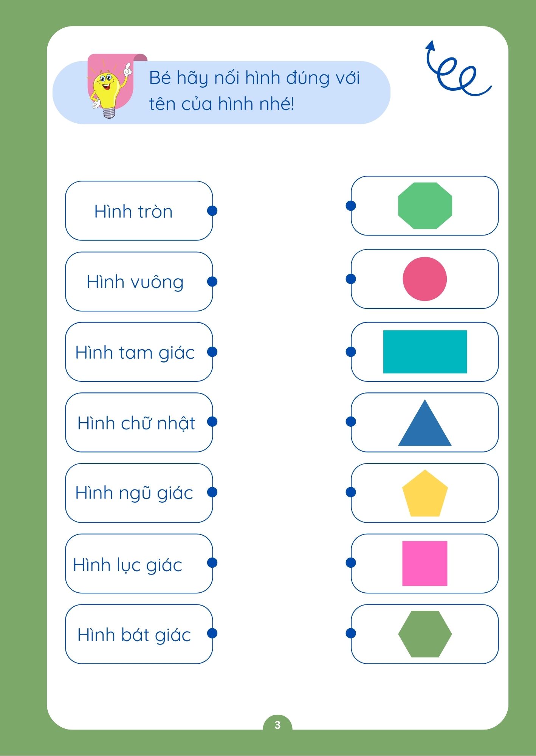The height and width of the screenshot is (756, 536).
Task: Click the green octagon shape
Action: click(425, 206)
